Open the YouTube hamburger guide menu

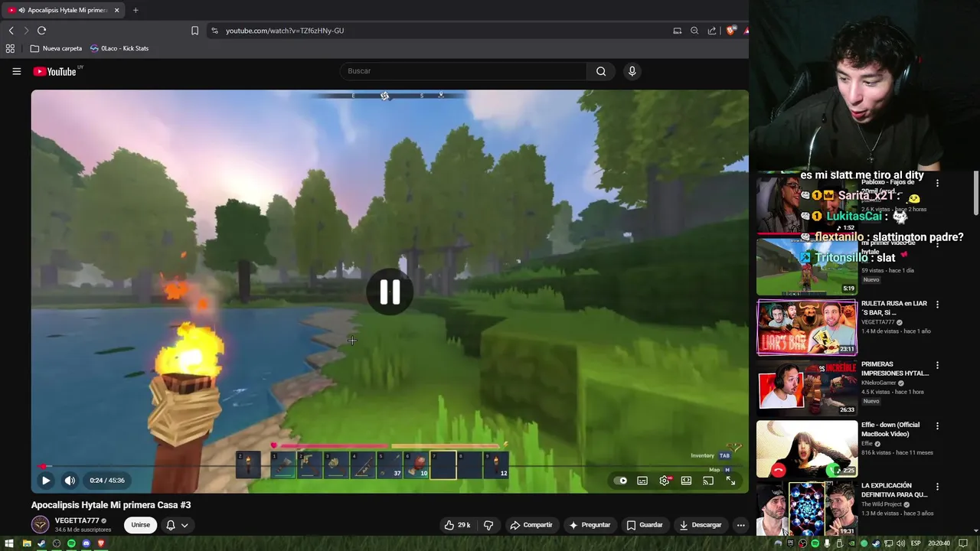(x=16, y=71)
